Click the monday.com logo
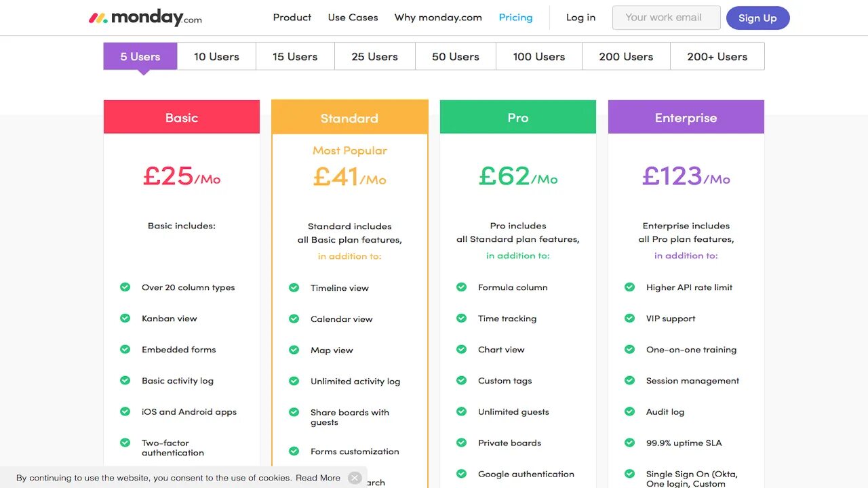This screenshot has width=868, height=488. click(x=145, y=18)
